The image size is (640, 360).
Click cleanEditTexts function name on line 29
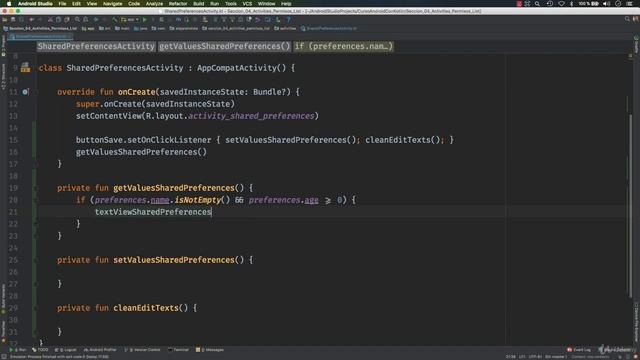(x=146, y=308)
